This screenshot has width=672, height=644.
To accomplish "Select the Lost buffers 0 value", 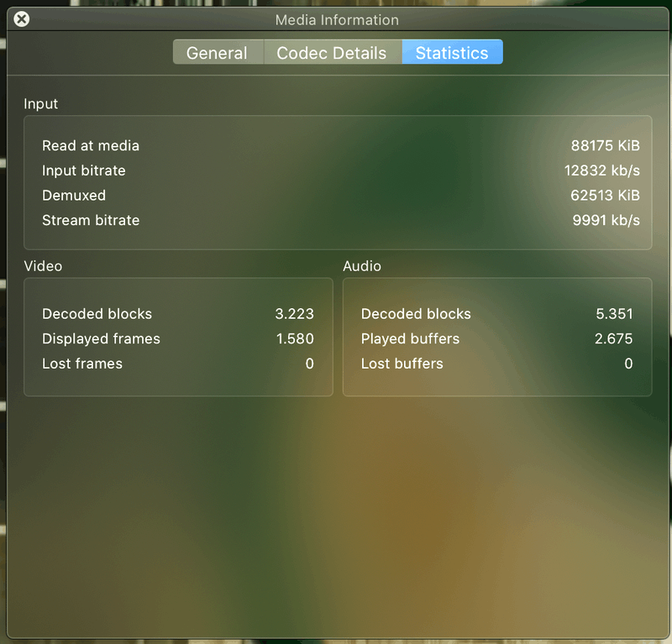I will coord(628,364).
